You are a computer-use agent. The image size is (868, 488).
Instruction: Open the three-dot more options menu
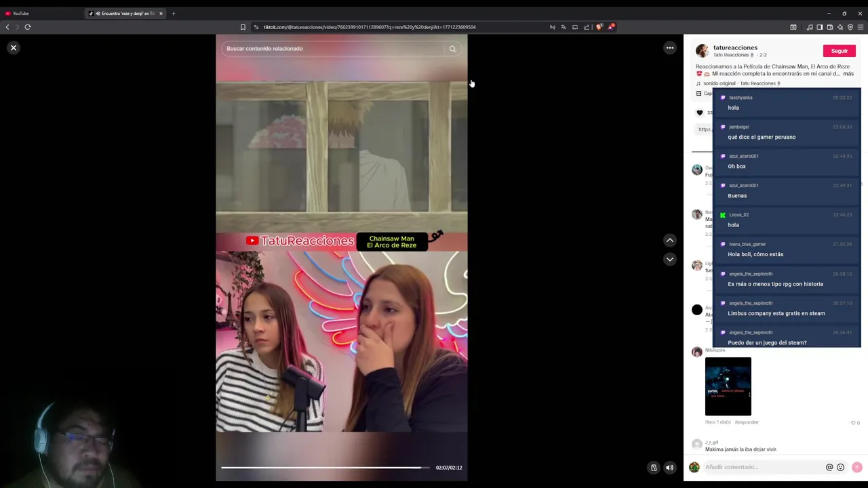tap(669, 47)
